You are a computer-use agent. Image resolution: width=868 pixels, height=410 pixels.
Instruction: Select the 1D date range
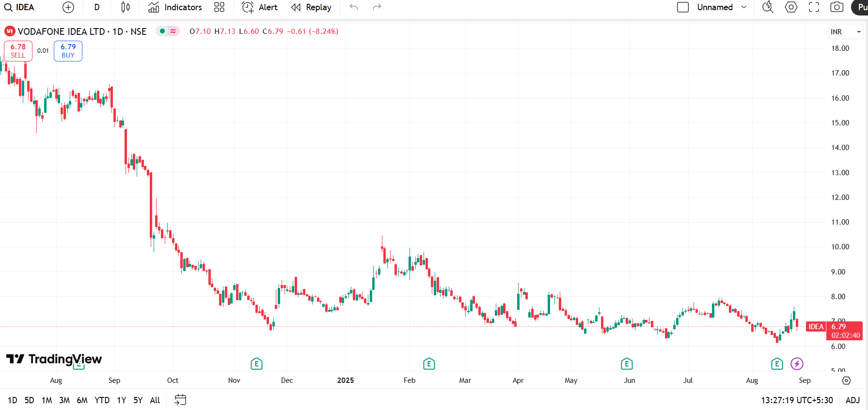[x=13, y=400]
